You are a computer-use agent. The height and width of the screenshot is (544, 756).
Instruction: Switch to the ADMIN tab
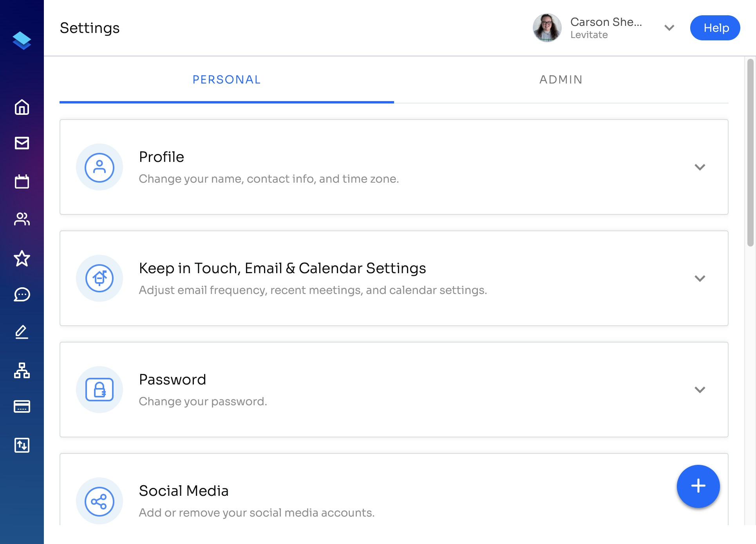(x=561, y=80)
